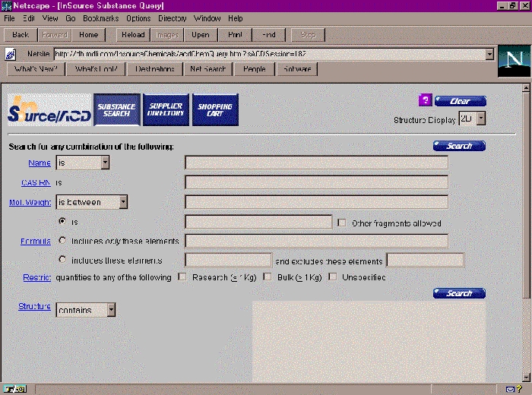
Task: Click the Software directory button
Action: [x=297, y=69]
